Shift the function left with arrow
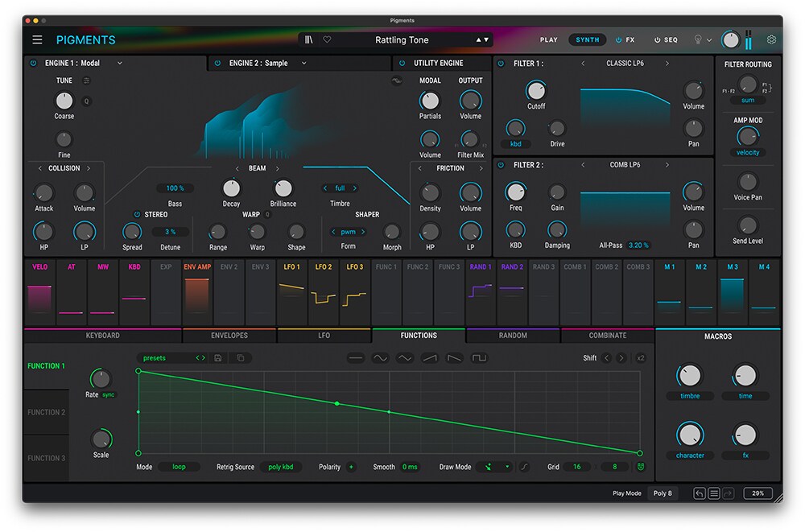 tap(606, 358)
